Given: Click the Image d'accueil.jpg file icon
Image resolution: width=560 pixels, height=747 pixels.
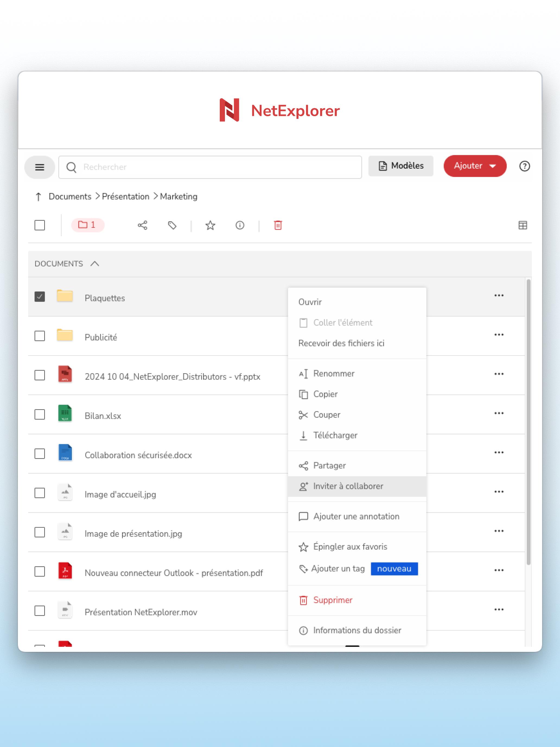Looking at the screenshot, I should point(65,492).
